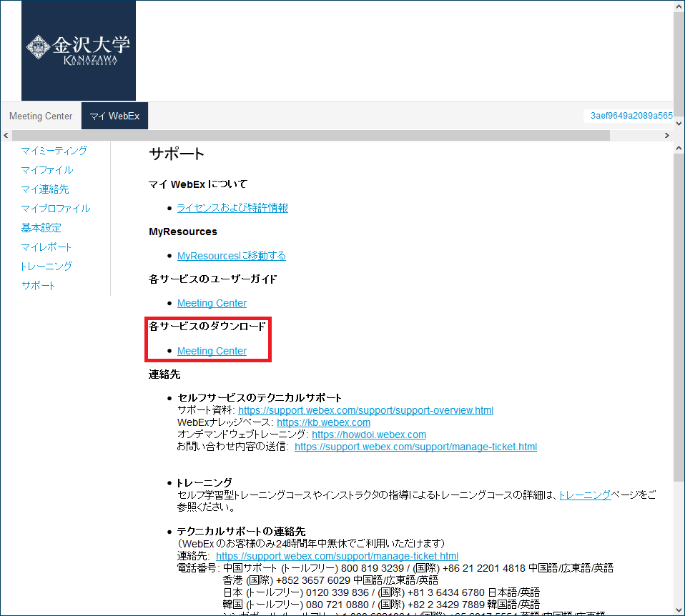Click the マイ WebEx について heading
The image size is (685, 616).
[x=198, y=184]
